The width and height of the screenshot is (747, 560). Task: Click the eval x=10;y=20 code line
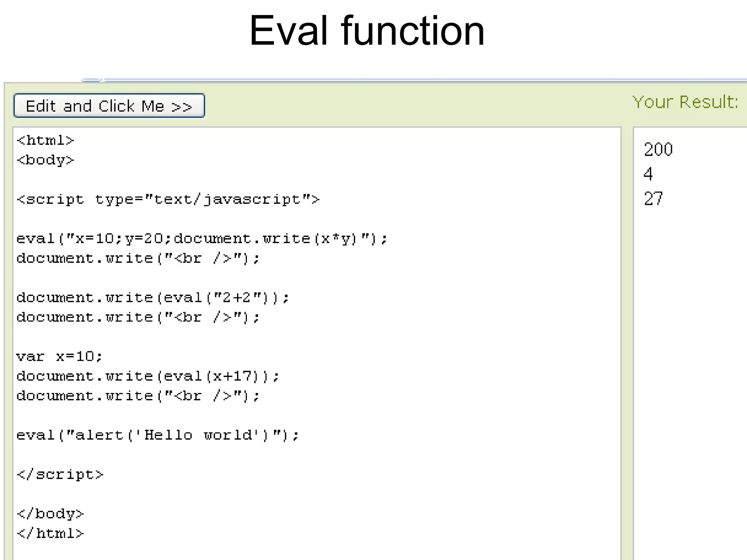click(x=202, y=239)
